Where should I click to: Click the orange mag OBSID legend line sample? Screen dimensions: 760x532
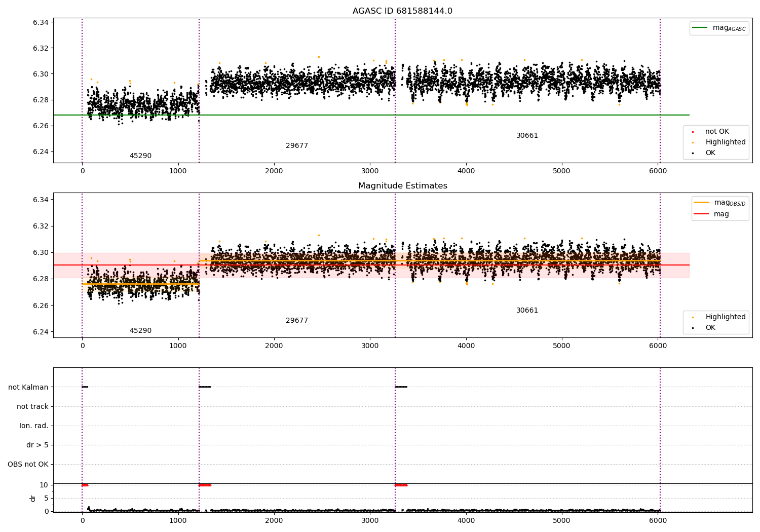coord(701,203)
